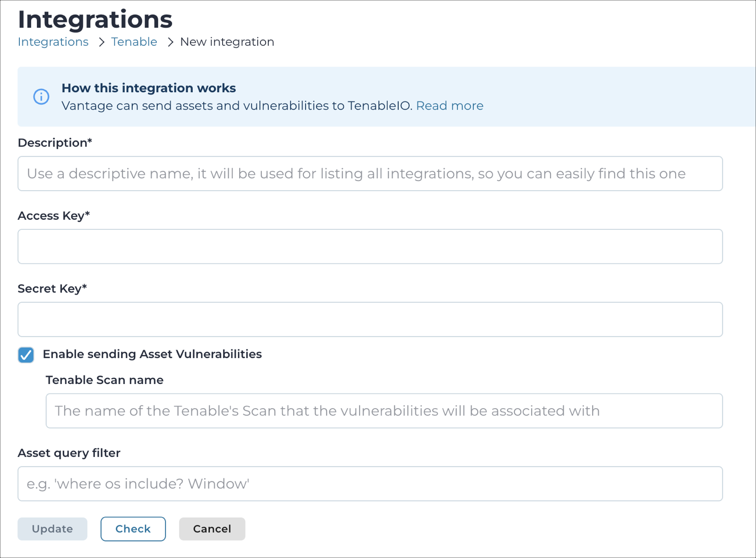Click the 'Enable sending Asset Vulnerabilities' label
Screen dimensions: 756x558
152,354
